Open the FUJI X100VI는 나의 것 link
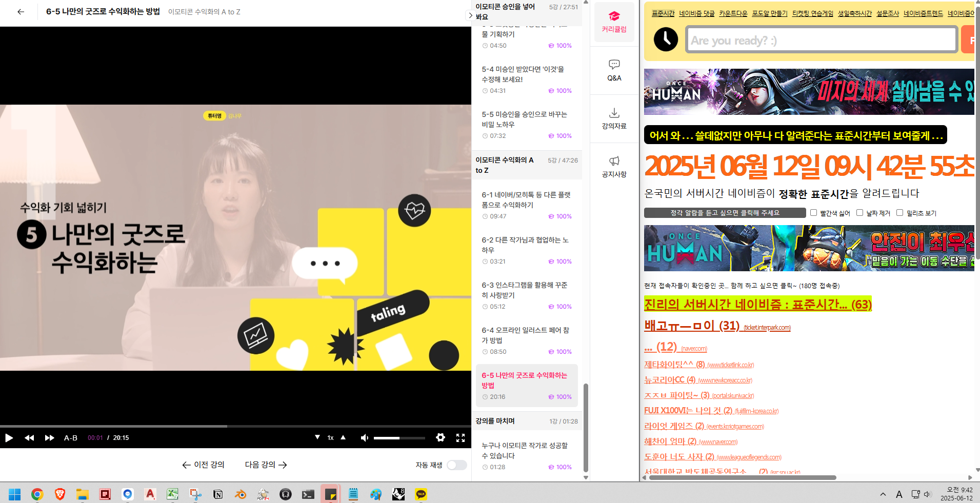980x503 pixels. tap(711, 411)
